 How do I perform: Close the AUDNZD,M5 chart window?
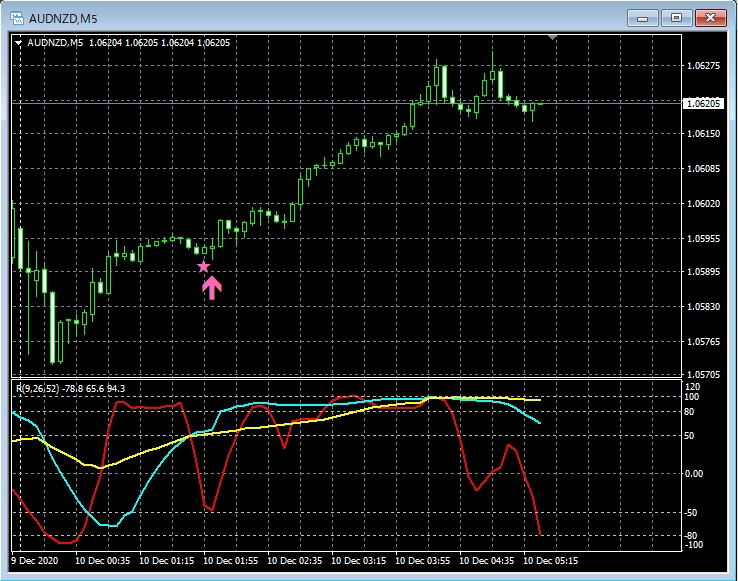[x=710, y=17]
